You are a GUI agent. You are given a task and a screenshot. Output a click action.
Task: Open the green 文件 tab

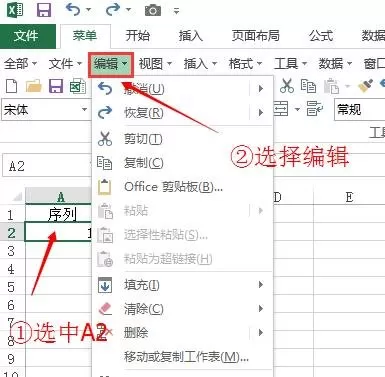[x=27, y=36]
